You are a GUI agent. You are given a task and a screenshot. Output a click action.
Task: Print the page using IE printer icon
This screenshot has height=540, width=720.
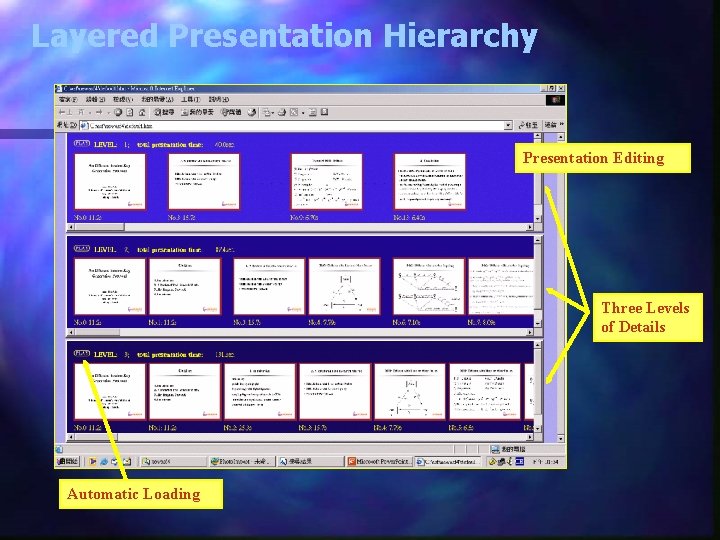point(281,112)
